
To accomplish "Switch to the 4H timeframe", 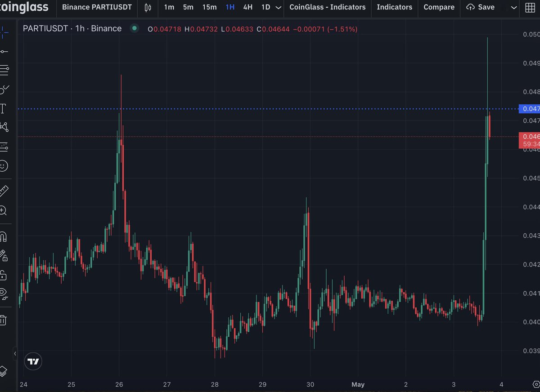I will pyautogui.click(x=247, y=7).
